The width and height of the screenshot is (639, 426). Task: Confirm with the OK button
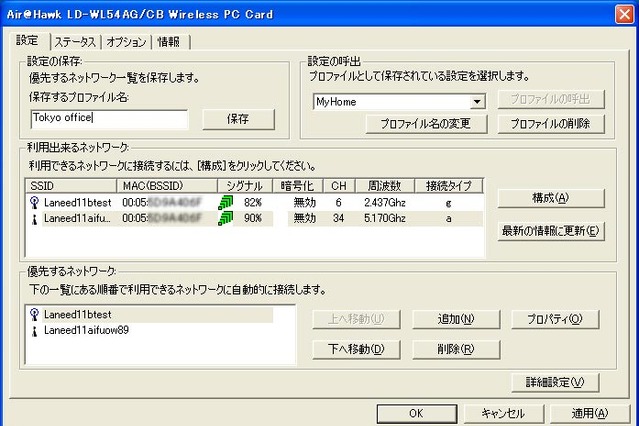(x=416, y=413)
